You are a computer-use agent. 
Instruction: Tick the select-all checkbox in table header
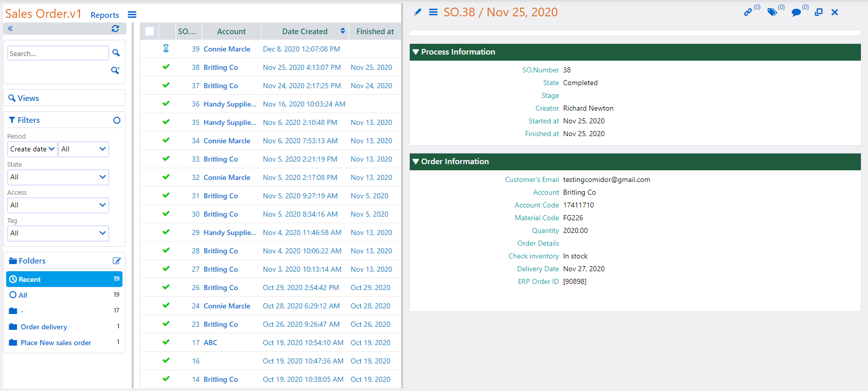pyautogui.click(x=150, y=32)
